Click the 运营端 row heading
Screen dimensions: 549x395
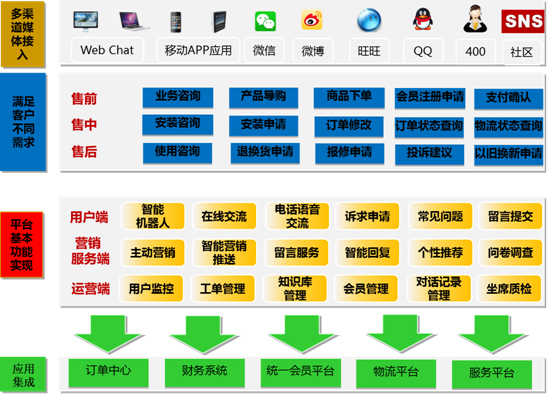91,289
